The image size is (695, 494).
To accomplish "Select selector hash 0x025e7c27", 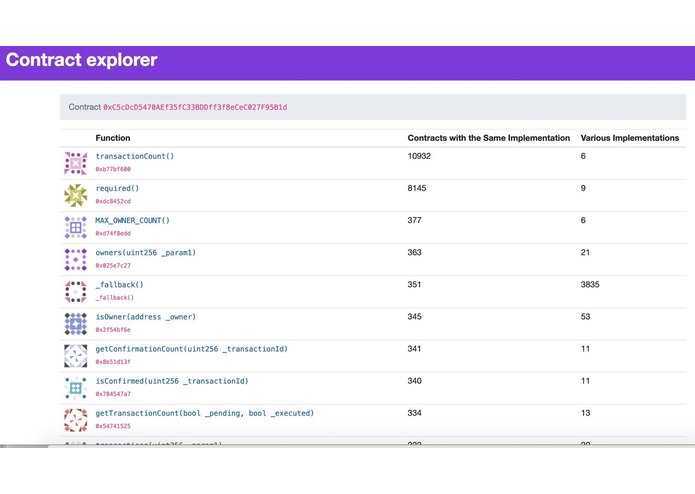I will (x=113, y=265).
